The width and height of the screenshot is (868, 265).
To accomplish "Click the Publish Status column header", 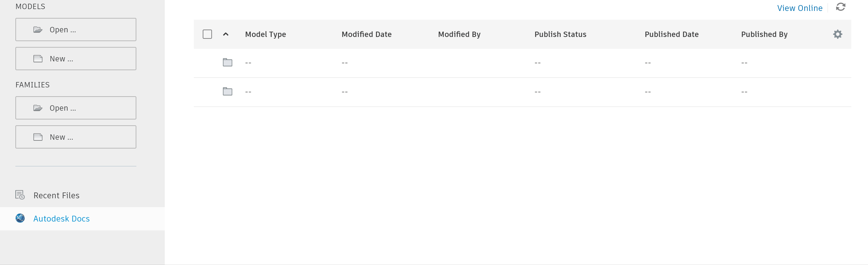I will pyautogui.click(x=560, y=34).
